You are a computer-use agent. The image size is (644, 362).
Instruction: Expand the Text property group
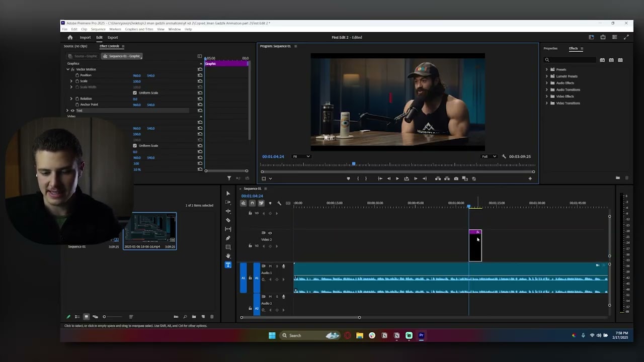67,111
